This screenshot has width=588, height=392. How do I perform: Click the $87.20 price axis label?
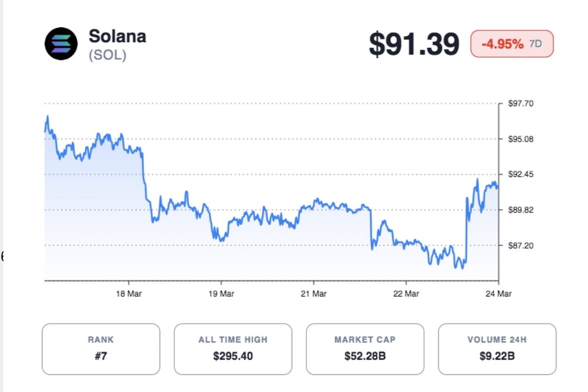pos(521,245)
